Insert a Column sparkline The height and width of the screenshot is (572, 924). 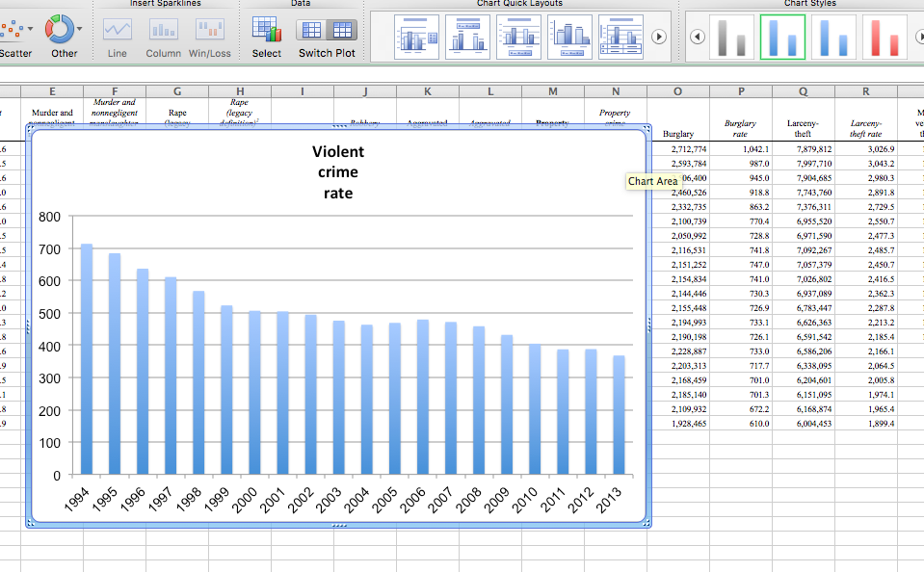click(163, 30)
